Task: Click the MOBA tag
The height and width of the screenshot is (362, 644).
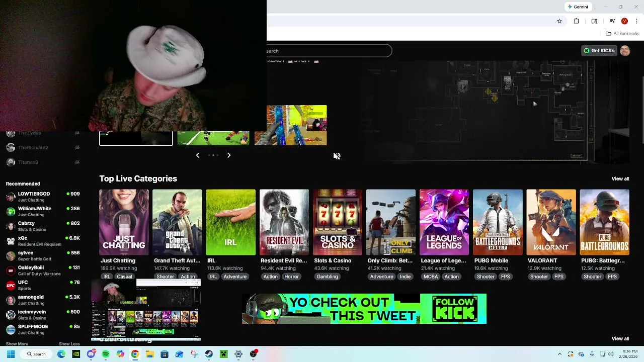Action: (430, 277)
